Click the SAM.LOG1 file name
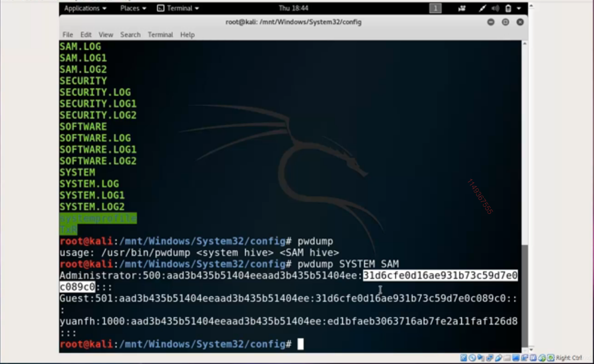Viewport: 594px width, 364px height. tap(83, 58)
